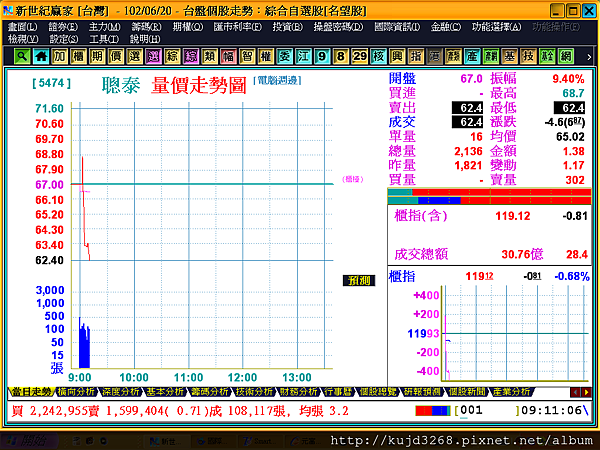This screenshot has height=450, width=600.
Task: Expand toolbar overflow arrow at right
Action: point(589,57)
